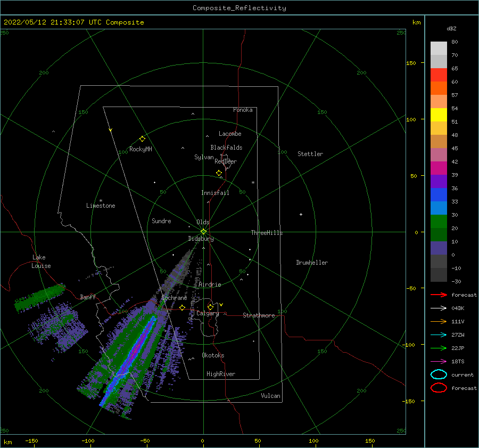
Task: Click the 65 dBZ red color swatch
Action: click(x=439, y=75)
